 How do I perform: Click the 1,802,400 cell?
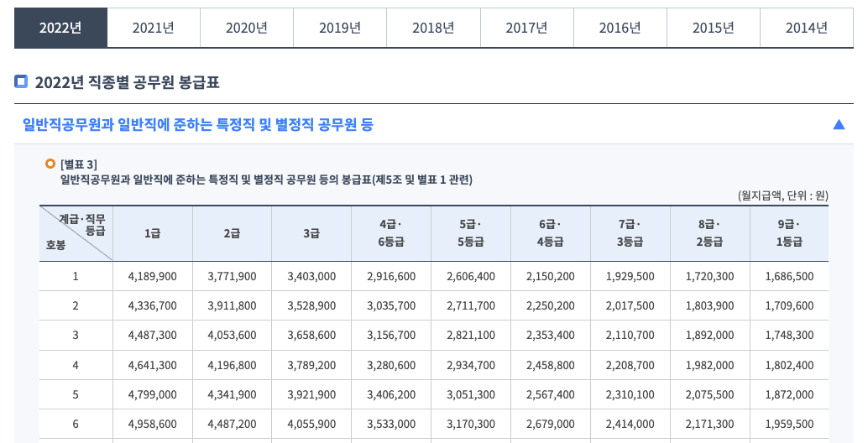(789, 365)
